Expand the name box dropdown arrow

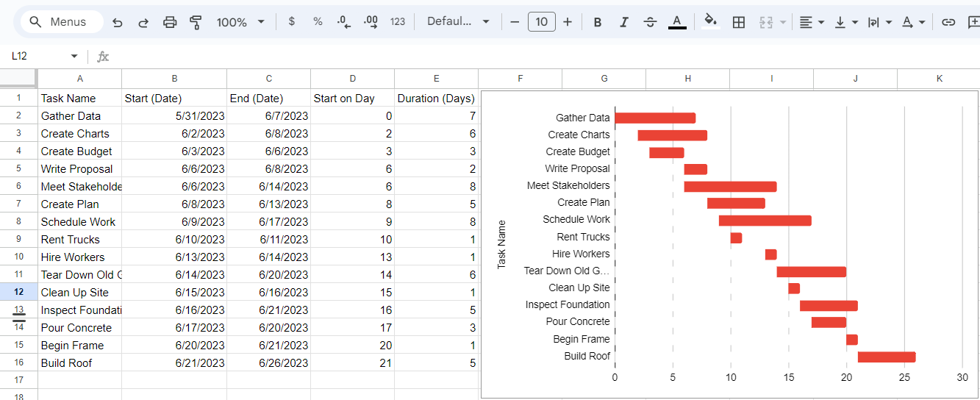tap(74, 57)
